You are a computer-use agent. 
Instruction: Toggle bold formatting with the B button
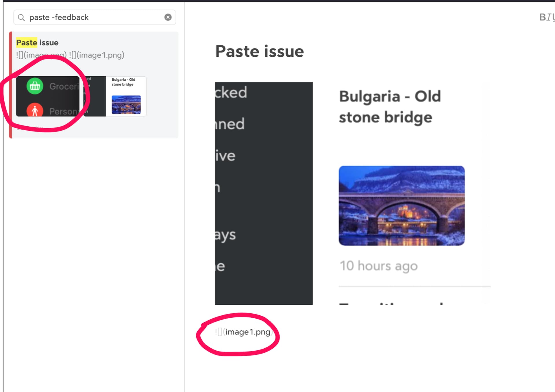click(542, 17)
